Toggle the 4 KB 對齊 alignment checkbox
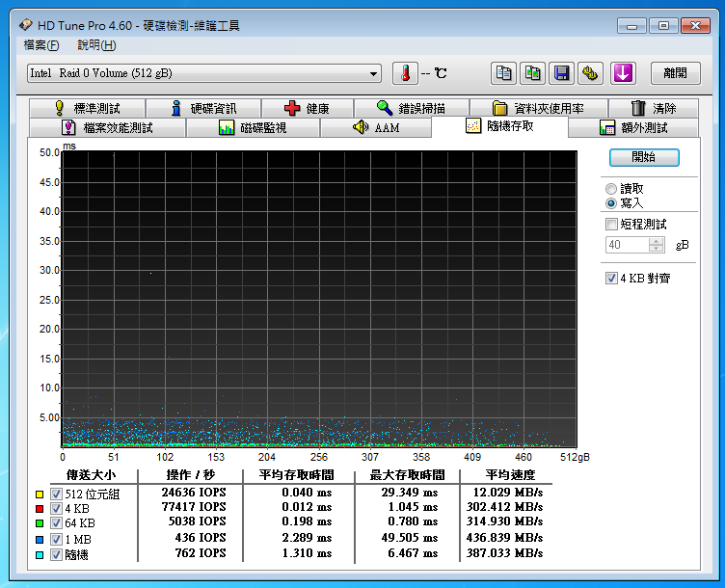 point(611,278)
